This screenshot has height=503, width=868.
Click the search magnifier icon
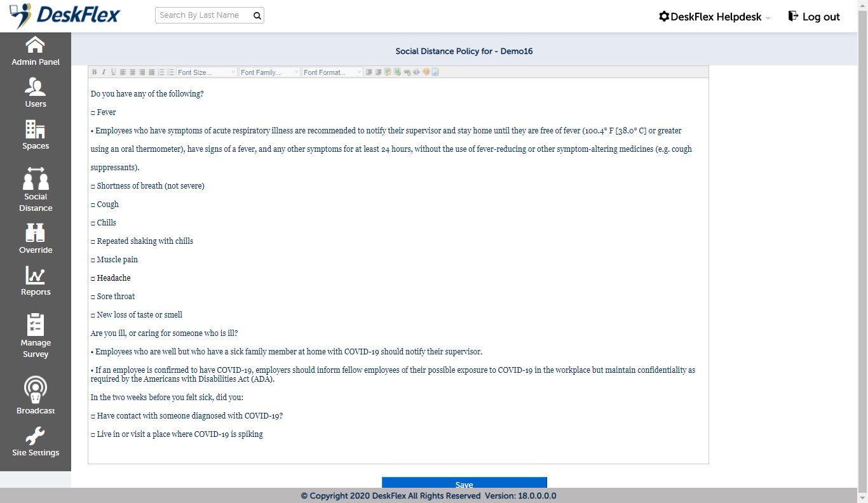click(257, 15)
